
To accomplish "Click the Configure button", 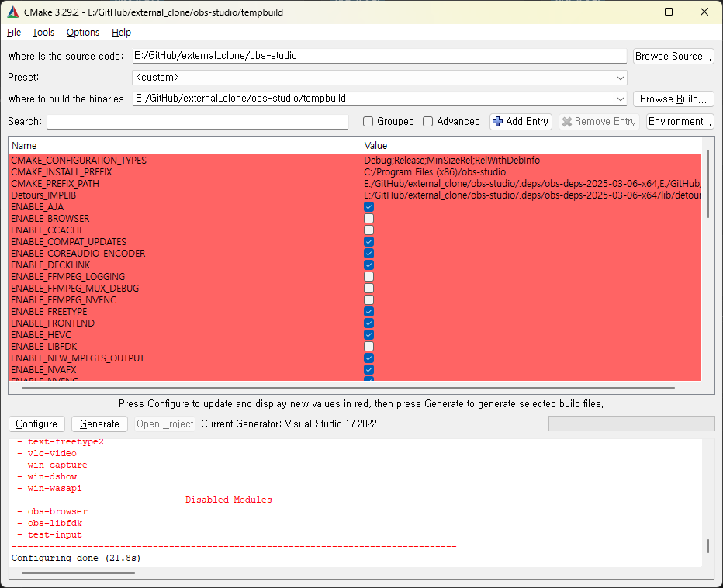I will point(36,424).
